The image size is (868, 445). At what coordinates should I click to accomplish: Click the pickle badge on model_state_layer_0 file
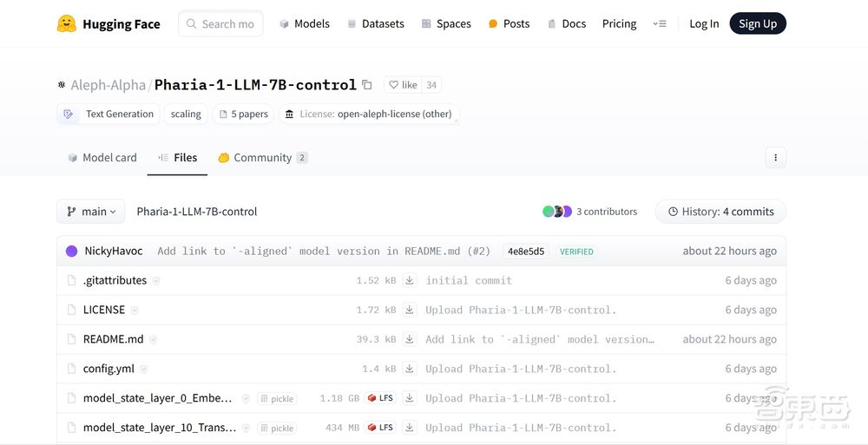(x=277, y=399)
